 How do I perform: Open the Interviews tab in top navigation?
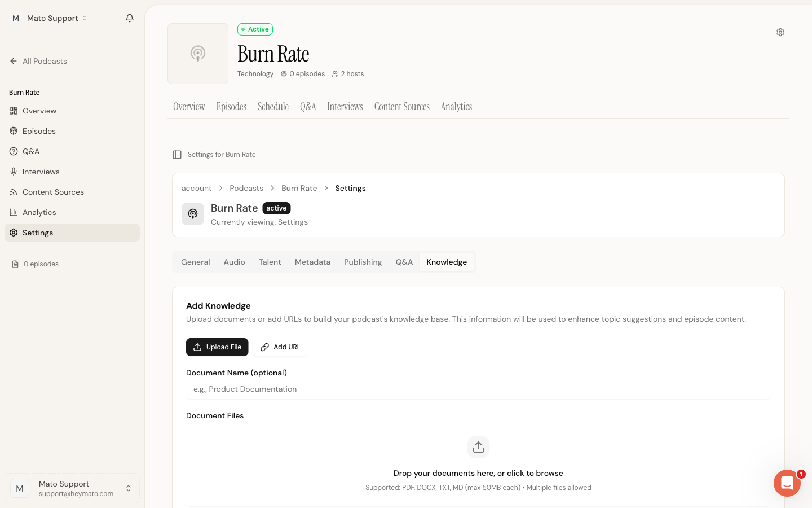coord(345,107)
